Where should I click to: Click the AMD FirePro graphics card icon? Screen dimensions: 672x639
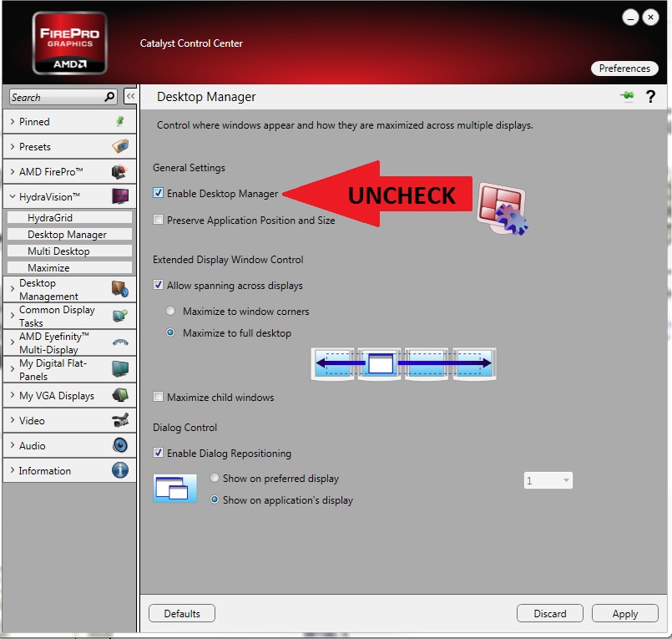(x=120, y=171)
